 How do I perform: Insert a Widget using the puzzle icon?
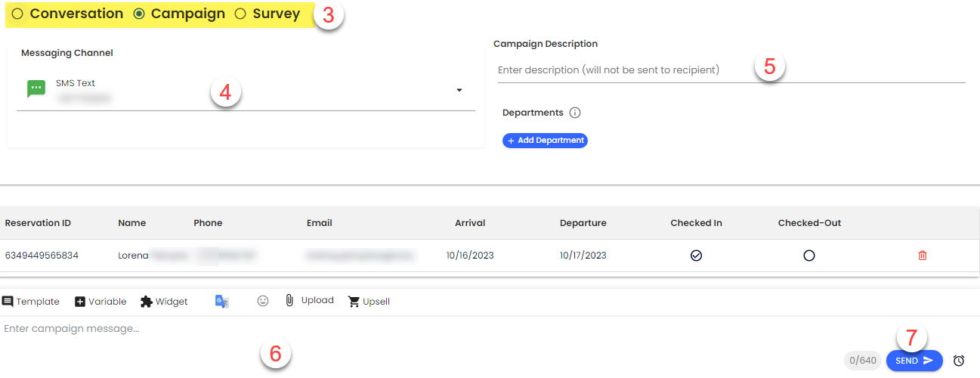pyautogui.click(x=147, y=301)
